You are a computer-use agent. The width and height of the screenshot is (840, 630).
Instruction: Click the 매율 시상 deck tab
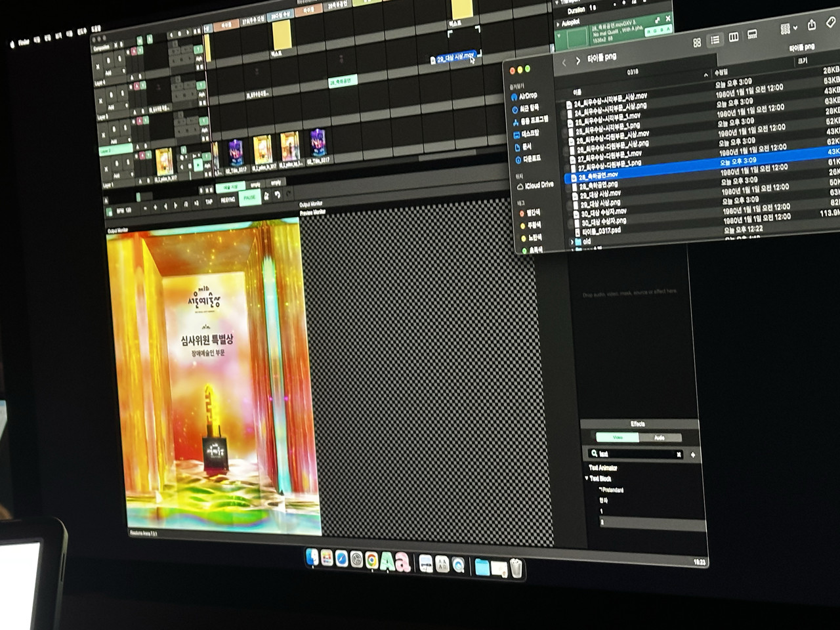pyautogui.click(x=230, y=188)
